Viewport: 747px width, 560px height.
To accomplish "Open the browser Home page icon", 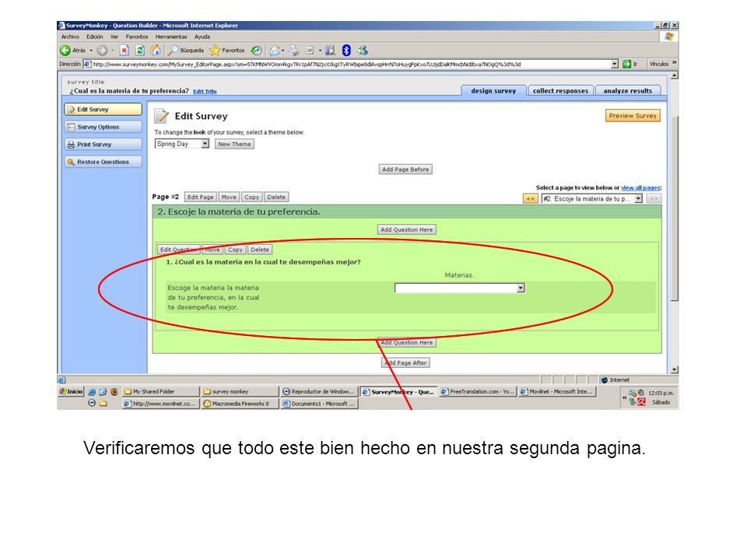I will point(156,51).
